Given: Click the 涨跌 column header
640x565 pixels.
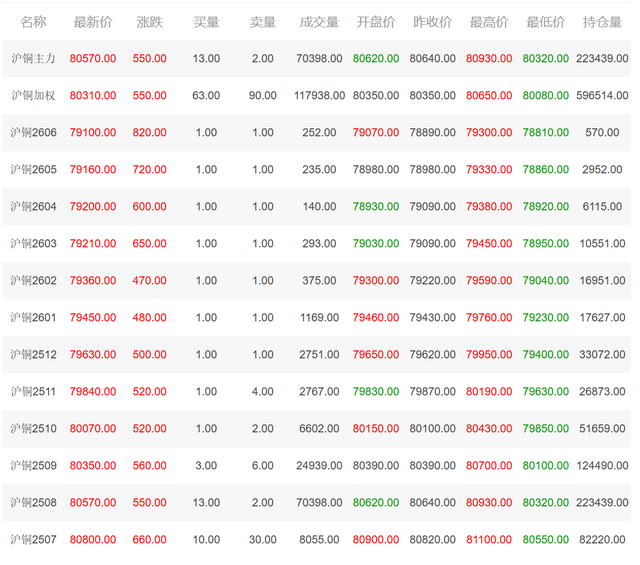Looking at the screenshot, I should tap(149, 22).
